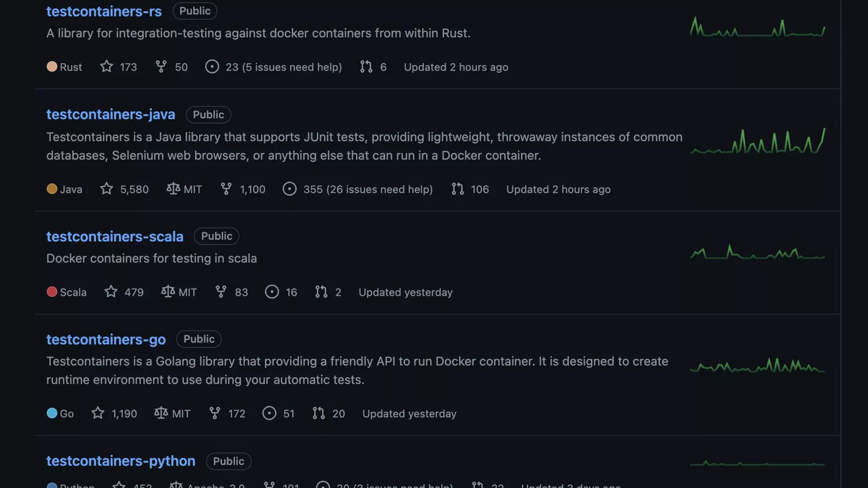Open the testcontainers-java repository link

tap(111, 114)
